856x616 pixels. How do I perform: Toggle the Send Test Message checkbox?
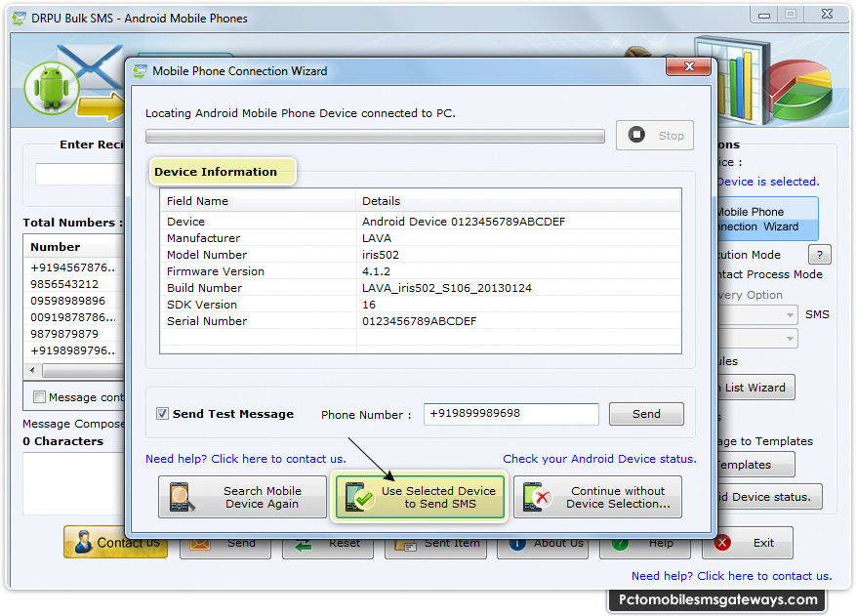[162, 413]
